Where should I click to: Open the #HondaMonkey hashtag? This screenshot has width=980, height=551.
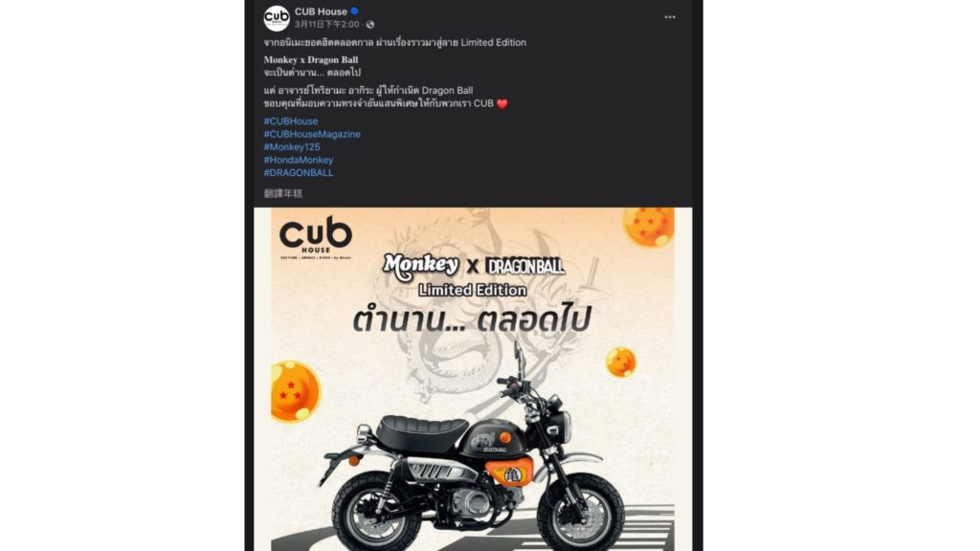tap(299, 160)
